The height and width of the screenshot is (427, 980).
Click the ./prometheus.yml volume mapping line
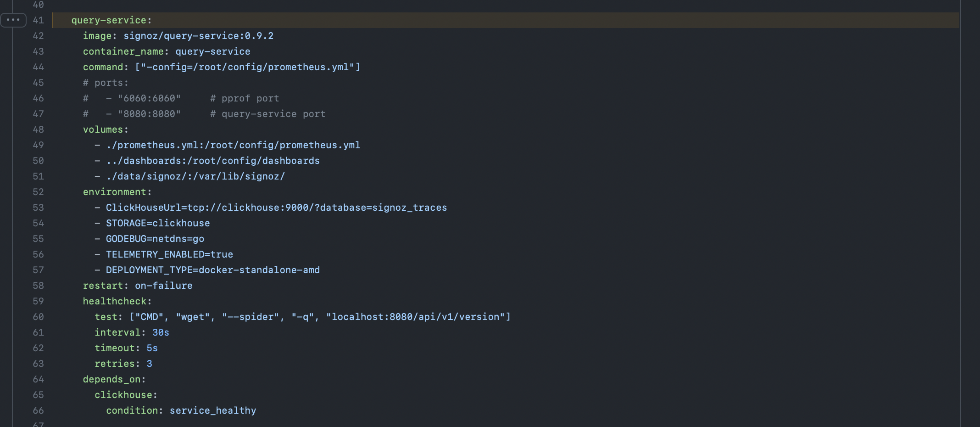(233, 145)
